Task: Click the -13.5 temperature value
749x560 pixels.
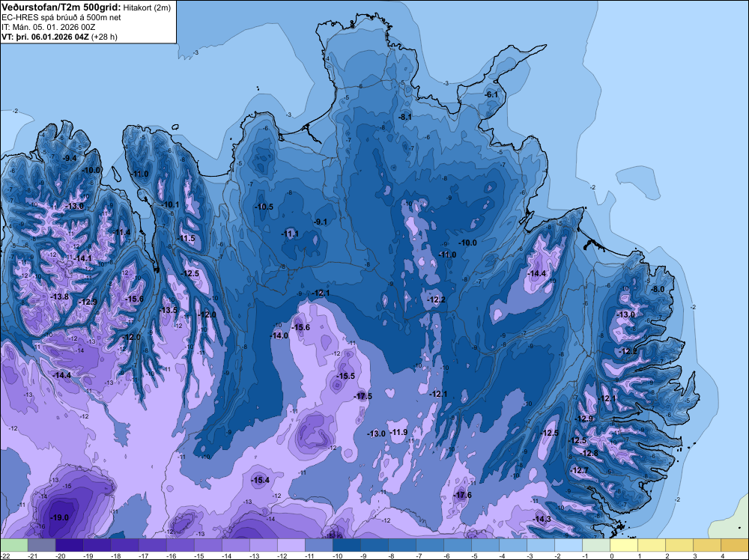Action: (x=168, y=310)
